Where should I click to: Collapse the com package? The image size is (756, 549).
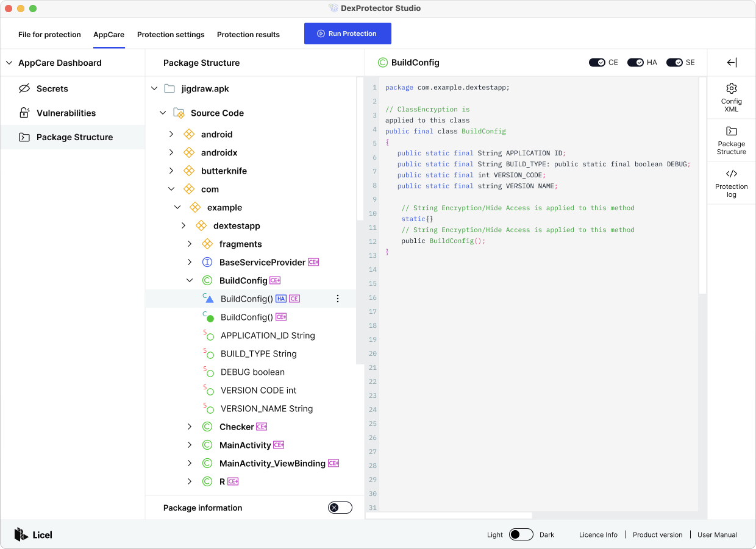[x=171, y=189]
